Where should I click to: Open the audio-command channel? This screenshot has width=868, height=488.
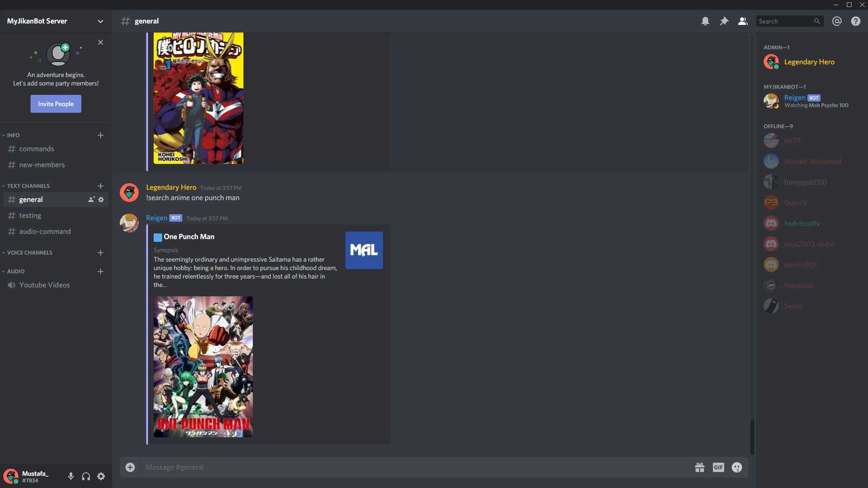click(55, 232)
